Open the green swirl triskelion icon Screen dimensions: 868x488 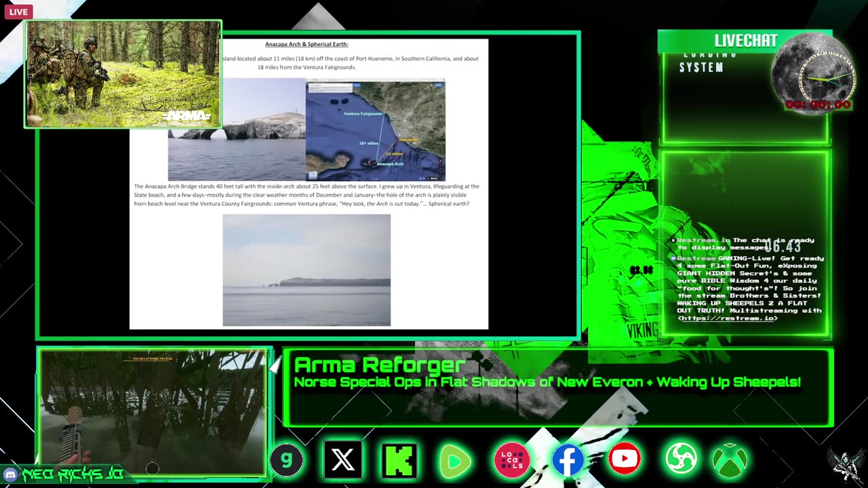681,460
